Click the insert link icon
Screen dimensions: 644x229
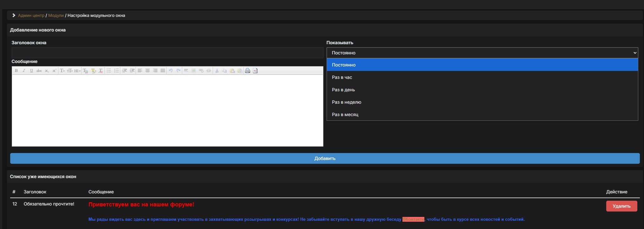(x=201, y=71)
